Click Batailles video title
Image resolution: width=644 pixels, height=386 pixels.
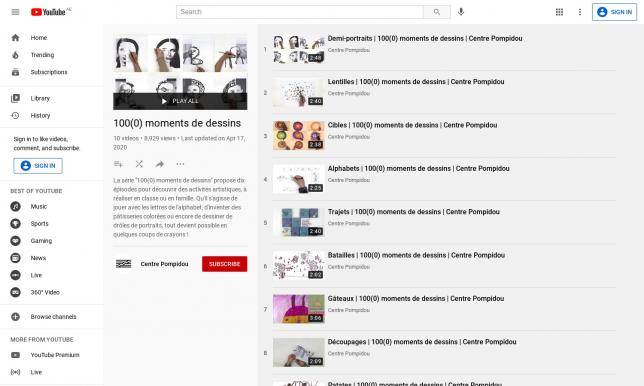(416, 255)
